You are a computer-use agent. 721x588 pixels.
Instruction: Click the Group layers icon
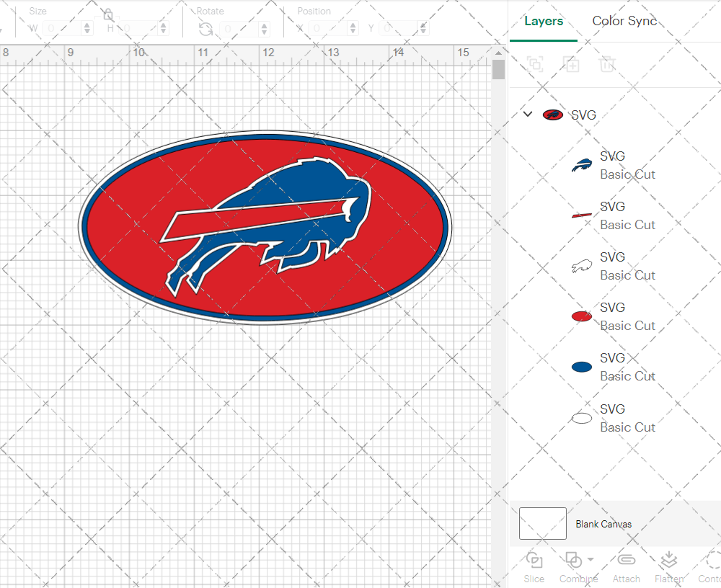(535, 64)
